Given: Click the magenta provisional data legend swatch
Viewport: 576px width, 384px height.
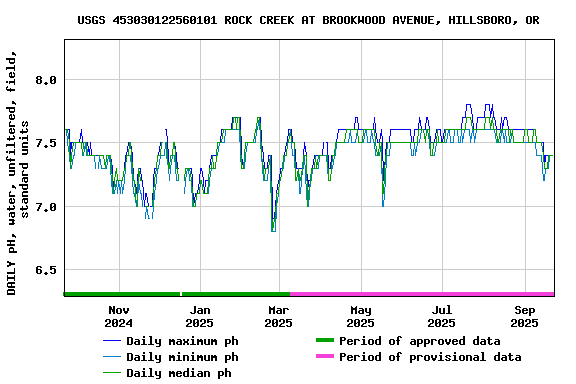Looking at the screenshot, I should [x=325, y=356].
